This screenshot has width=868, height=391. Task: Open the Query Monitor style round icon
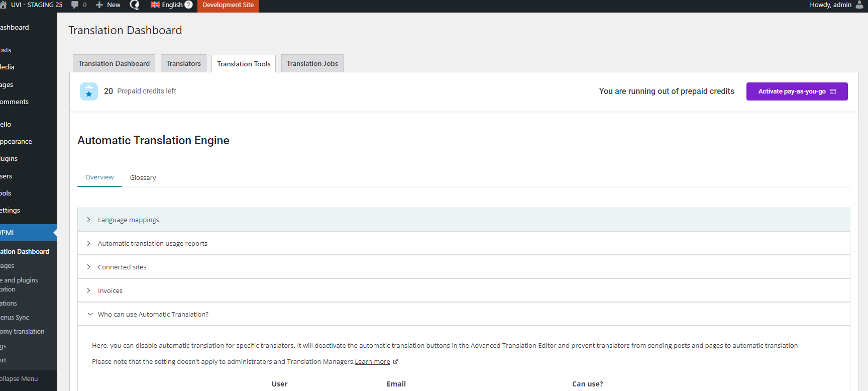tap(135, 5)
